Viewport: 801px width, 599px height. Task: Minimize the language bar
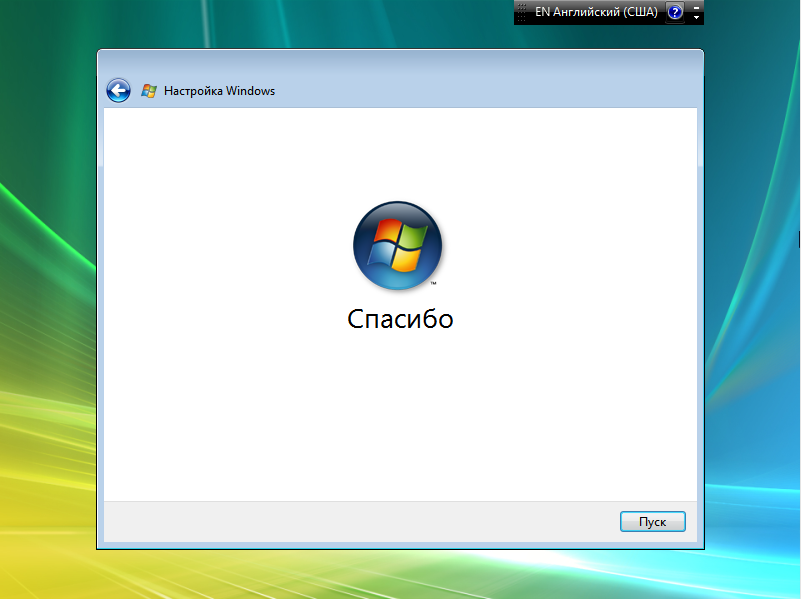[697, 6]
